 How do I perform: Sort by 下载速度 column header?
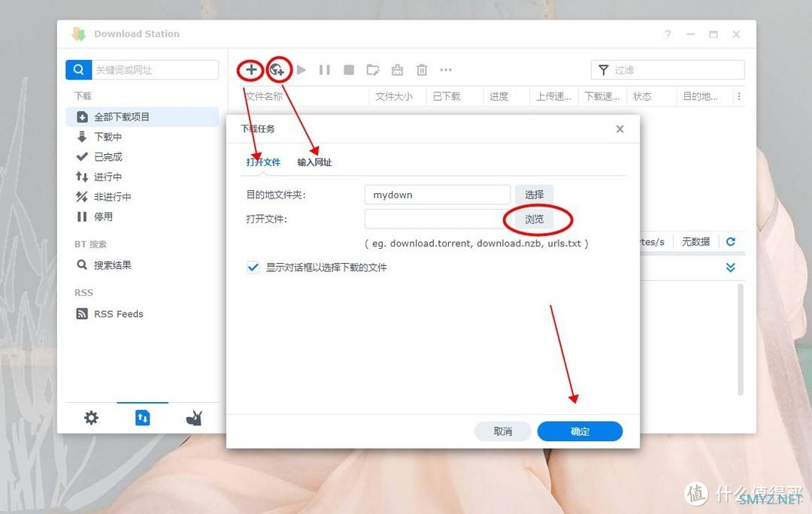click(602, 96)
